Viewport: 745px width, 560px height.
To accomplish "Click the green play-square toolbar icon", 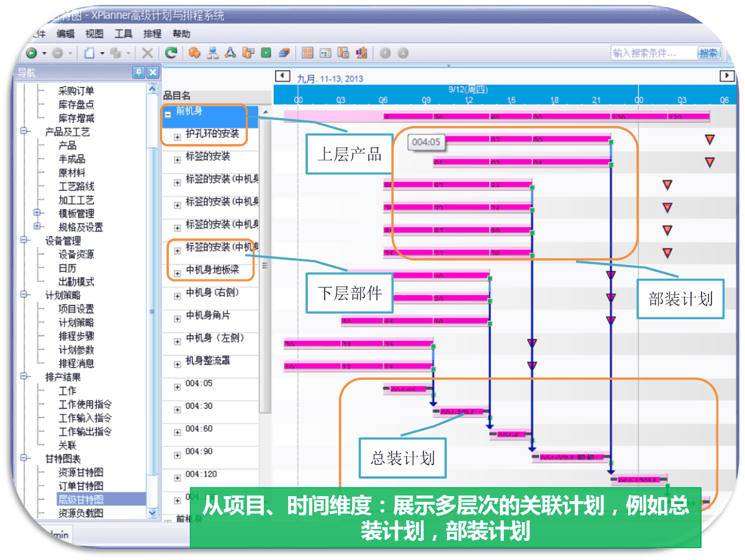I will (266, 53).
